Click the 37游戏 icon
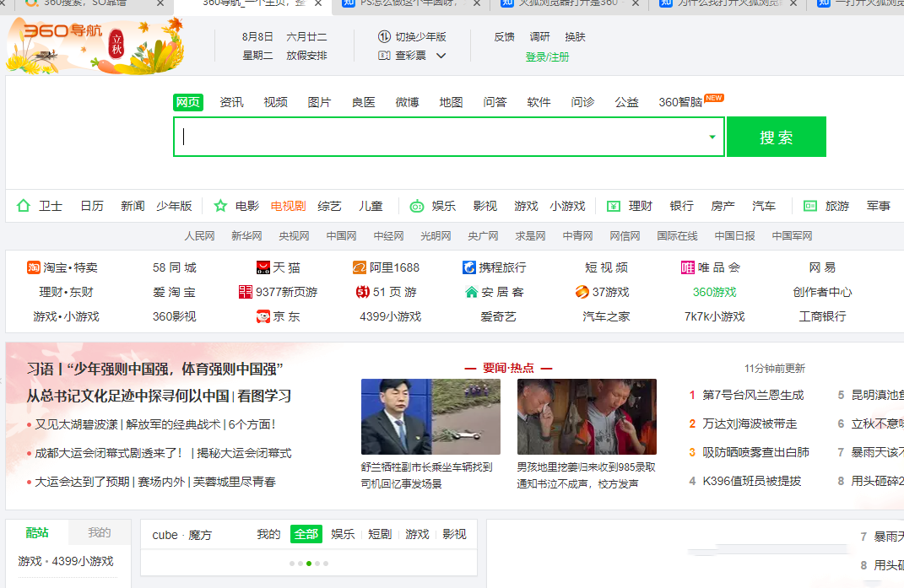904x588 pixels. pos(582,292)
